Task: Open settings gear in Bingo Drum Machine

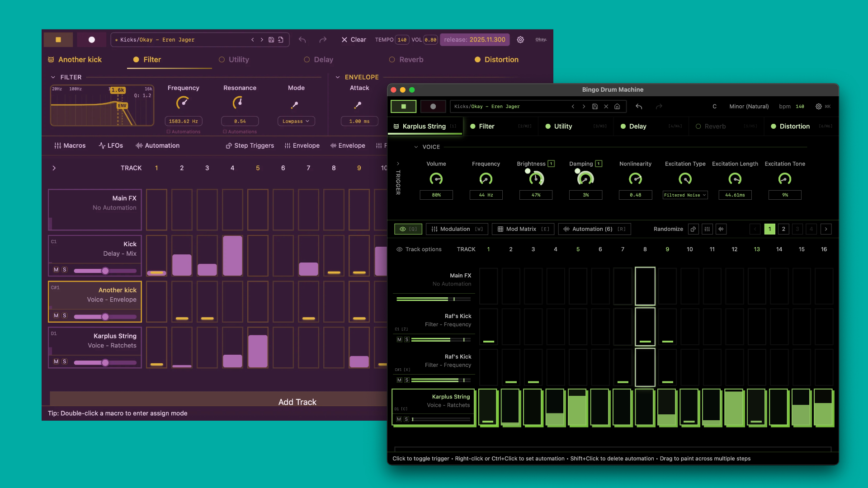Action: (x=818, y=107)
